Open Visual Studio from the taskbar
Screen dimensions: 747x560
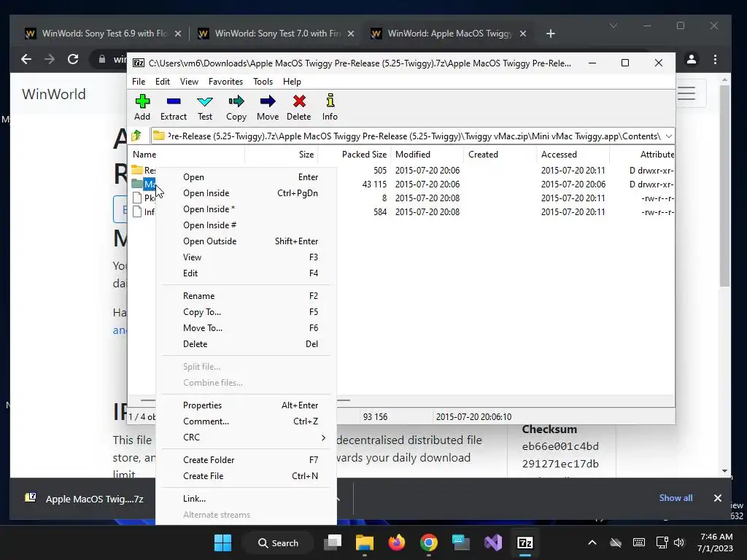click(x=493, y=542)
